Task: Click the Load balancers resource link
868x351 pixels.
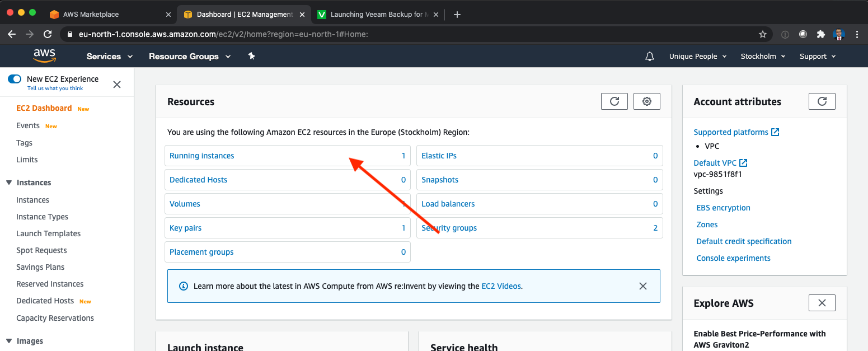Action: 448,204
